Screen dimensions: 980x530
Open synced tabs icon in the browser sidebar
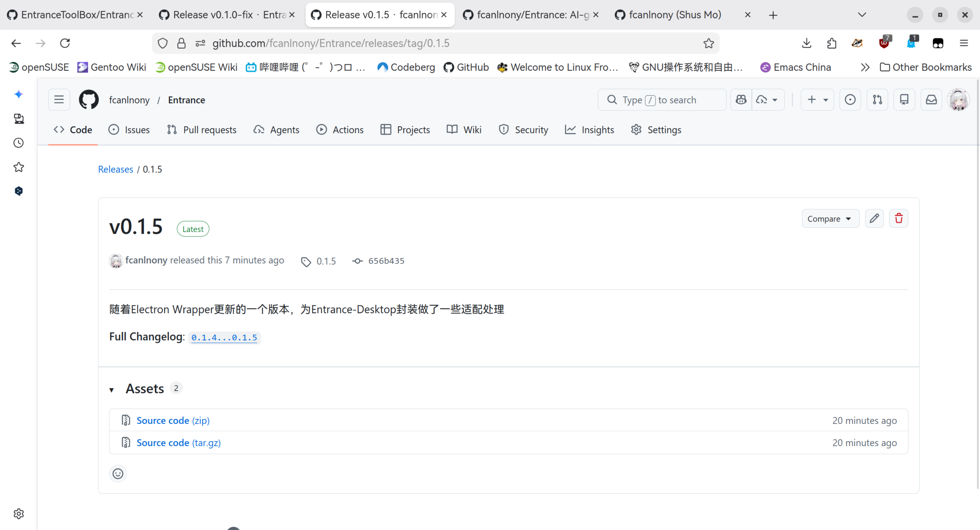pos(19,119)
